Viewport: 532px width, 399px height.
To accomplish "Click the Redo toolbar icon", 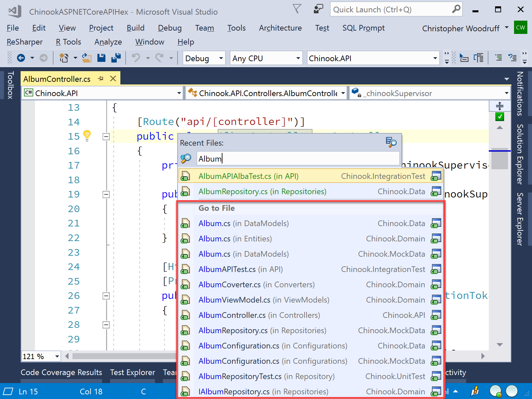I will (x=160, y=58).
